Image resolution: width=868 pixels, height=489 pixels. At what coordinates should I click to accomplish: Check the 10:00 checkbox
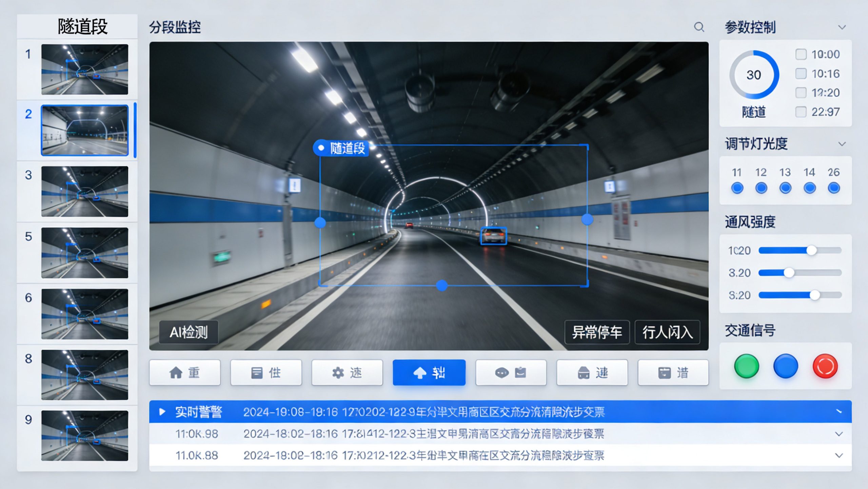tap(801, 54)
